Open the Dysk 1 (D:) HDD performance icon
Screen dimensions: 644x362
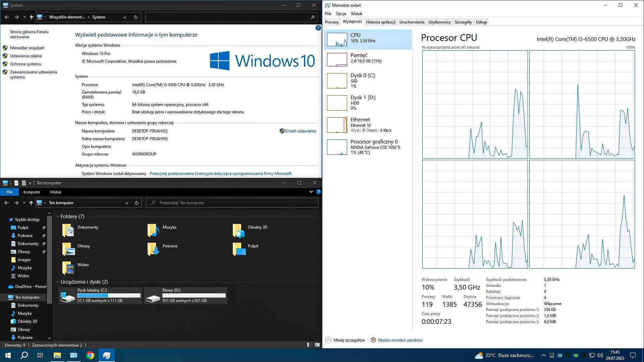click(x=337, y=103)
